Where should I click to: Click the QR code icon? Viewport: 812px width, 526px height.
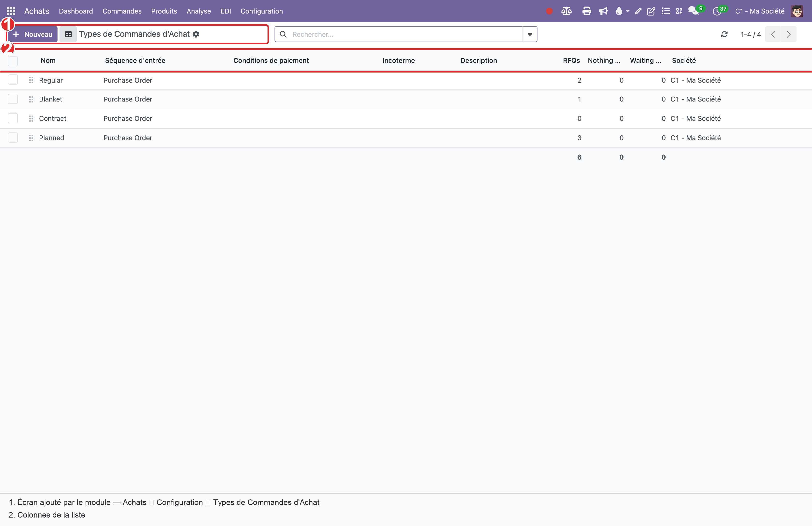click(679, 11)
